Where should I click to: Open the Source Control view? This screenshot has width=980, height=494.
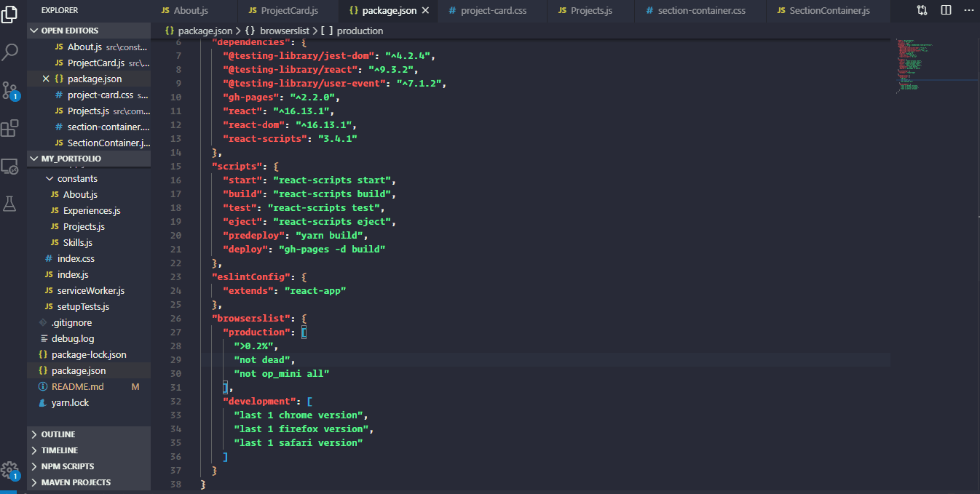coord(10,89)
